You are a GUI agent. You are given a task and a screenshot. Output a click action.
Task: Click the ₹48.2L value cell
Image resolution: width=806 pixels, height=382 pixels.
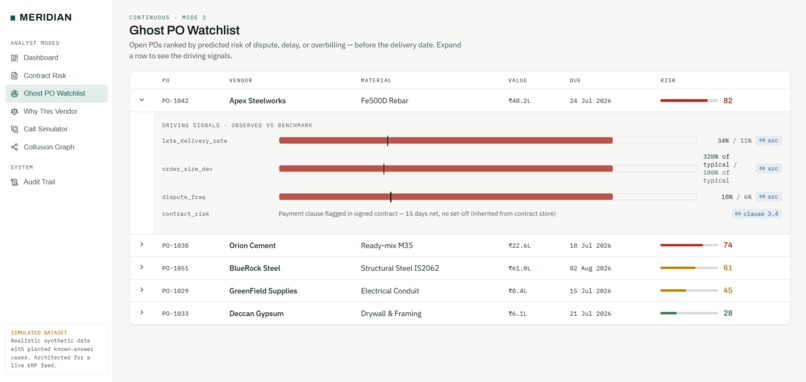point(519,101)
